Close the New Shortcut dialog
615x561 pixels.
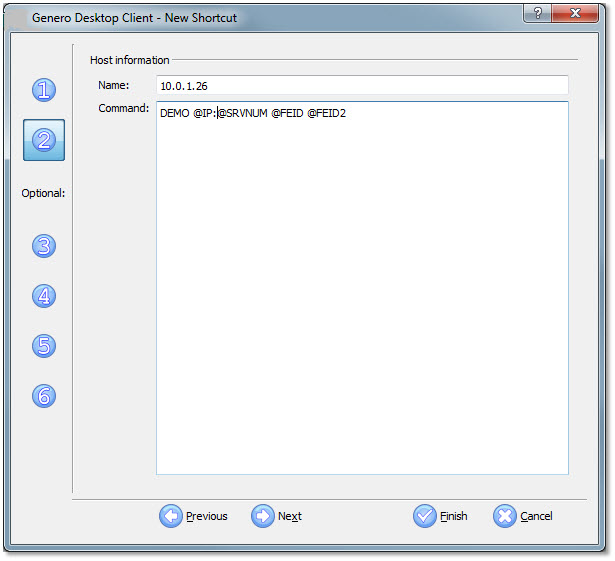coord(575,13)
